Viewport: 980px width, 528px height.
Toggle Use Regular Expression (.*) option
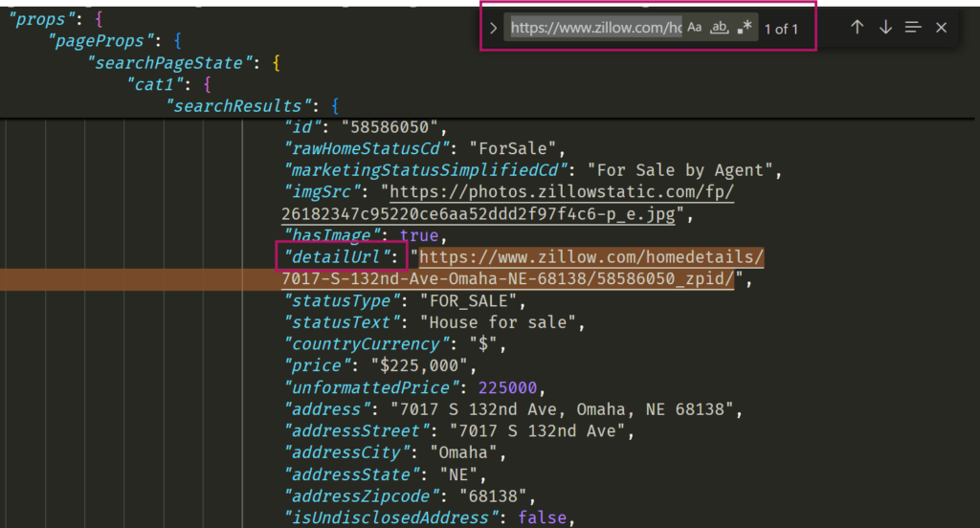click(744, 28)
